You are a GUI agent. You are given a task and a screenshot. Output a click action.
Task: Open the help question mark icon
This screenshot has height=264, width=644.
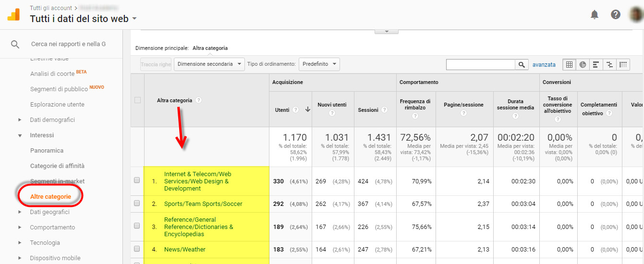coord(616,14)
